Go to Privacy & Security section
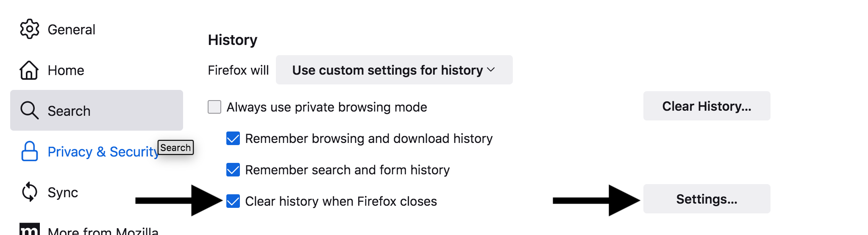868x235 pixels. click(103, 152)
